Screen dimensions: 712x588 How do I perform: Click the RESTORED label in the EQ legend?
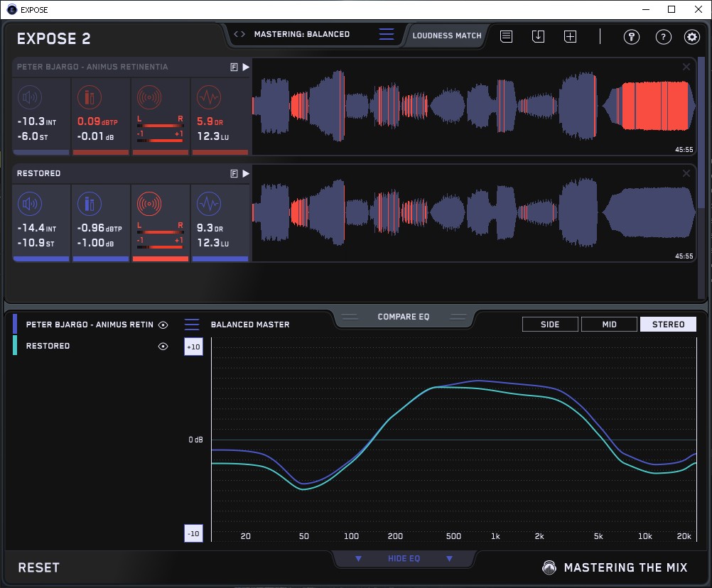tap(48, 346)
